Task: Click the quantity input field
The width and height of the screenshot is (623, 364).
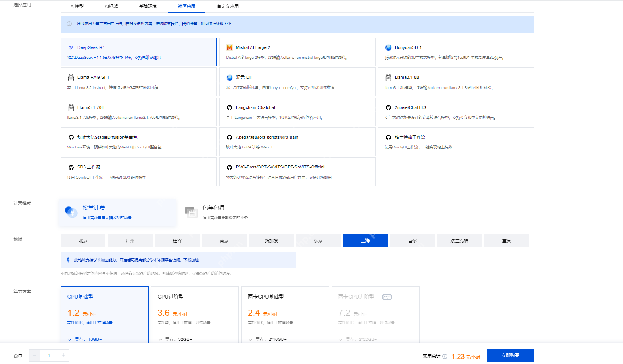Action: click(x=49, y=355)
